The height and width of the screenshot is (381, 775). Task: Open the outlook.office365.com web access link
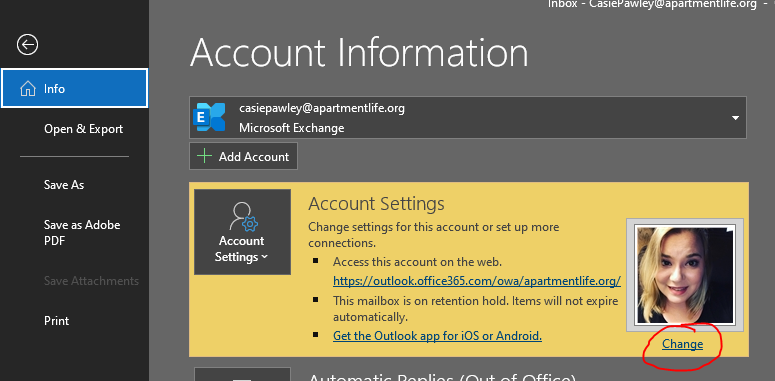point(476,281)
